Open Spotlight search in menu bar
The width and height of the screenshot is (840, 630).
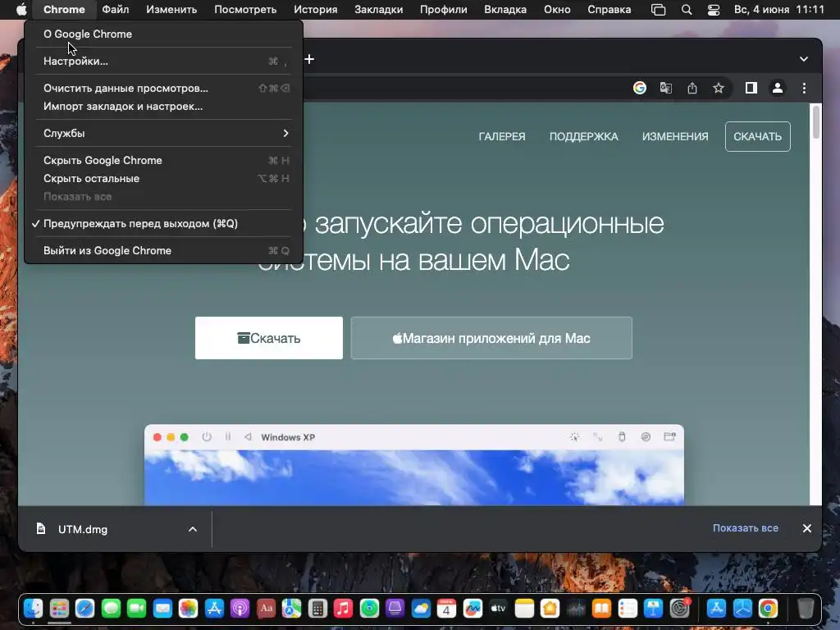click(x=687, y=10)
